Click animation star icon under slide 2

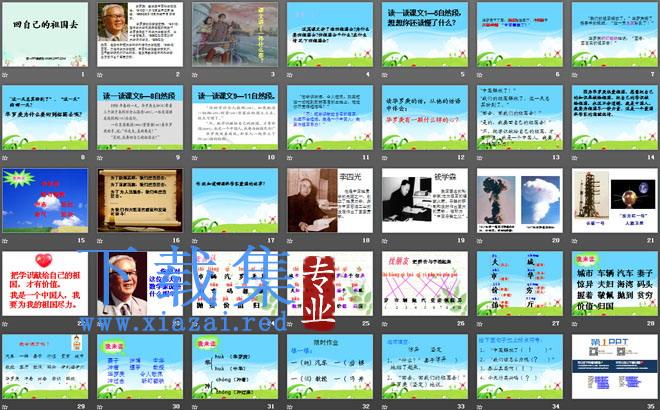100,75
